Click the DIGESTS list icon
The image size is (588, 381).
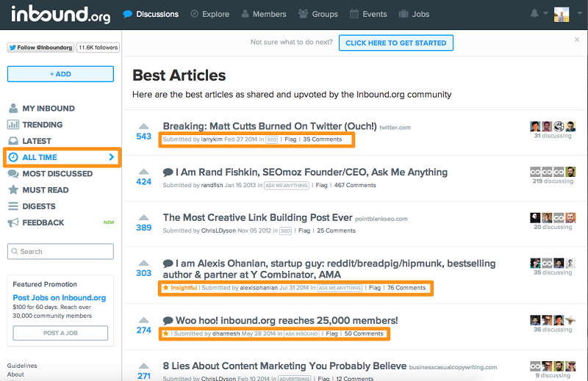pyautogui.click(x=13, y=206)
